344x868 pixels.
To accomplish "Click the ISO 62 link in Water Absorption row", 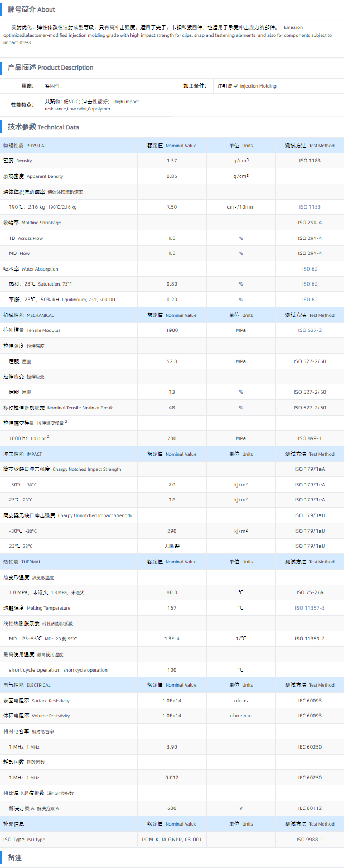I will [309, 269].
